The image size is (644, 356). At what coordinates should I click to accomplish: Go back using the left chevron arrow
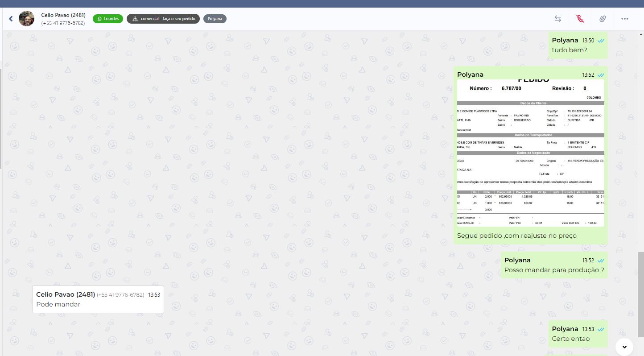(11, 19)
